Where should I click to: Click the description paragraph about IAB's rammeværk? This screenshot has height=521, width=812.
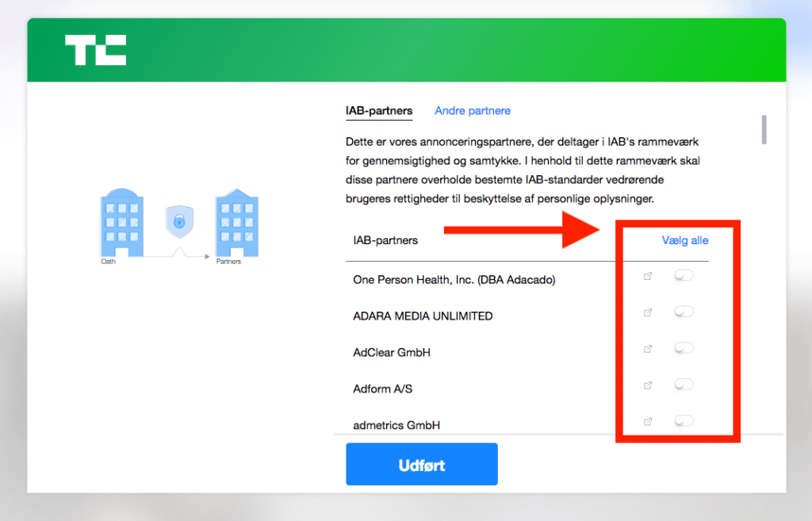(x=523, y=170)
